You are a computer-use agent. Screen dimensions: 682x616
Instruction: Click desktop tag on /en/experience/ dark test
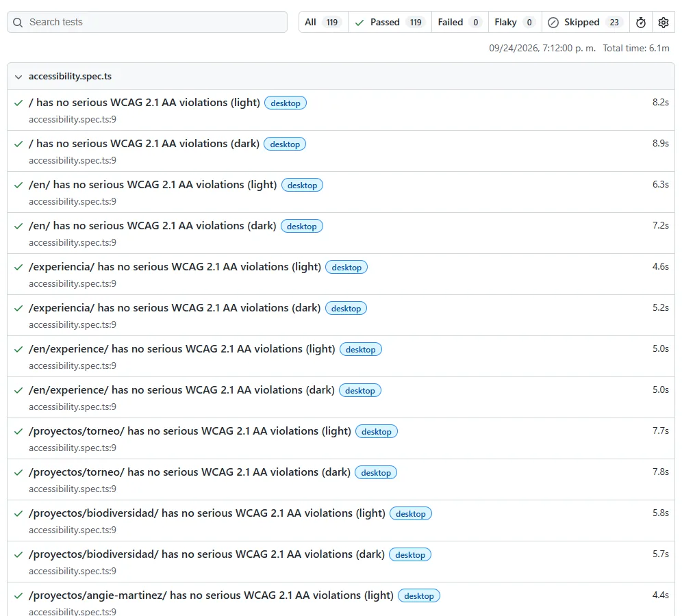pyautogui.click(x=360, y=390)
